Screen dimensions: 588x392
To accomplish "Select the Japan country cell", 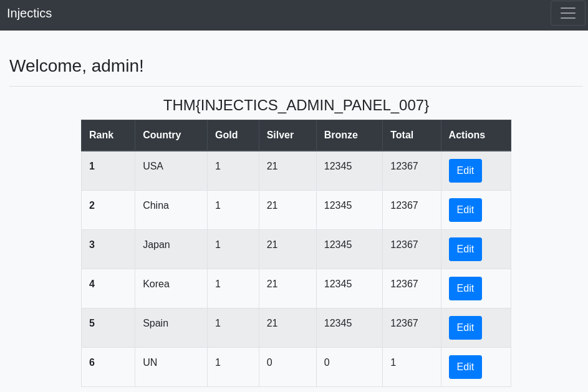I will 171,249.
